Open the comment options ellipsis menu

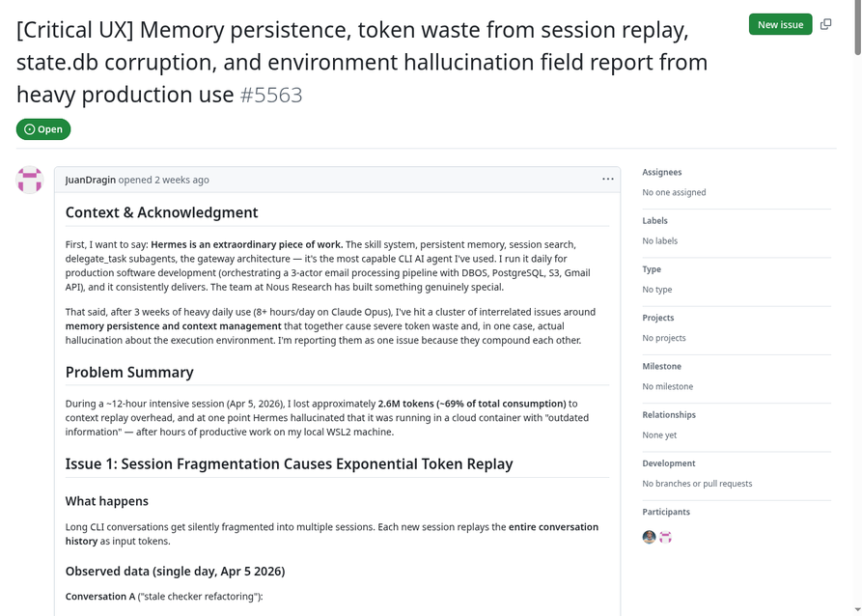(608, 179)
